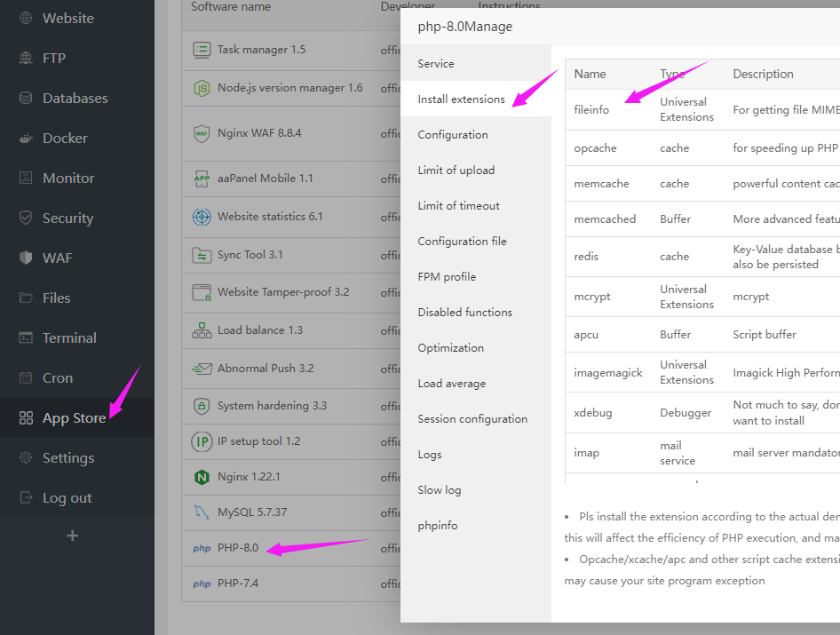This screenshot has width=840, height=635.
Task: Click the PHP-7.4 php logo icon
Action: 202,583
